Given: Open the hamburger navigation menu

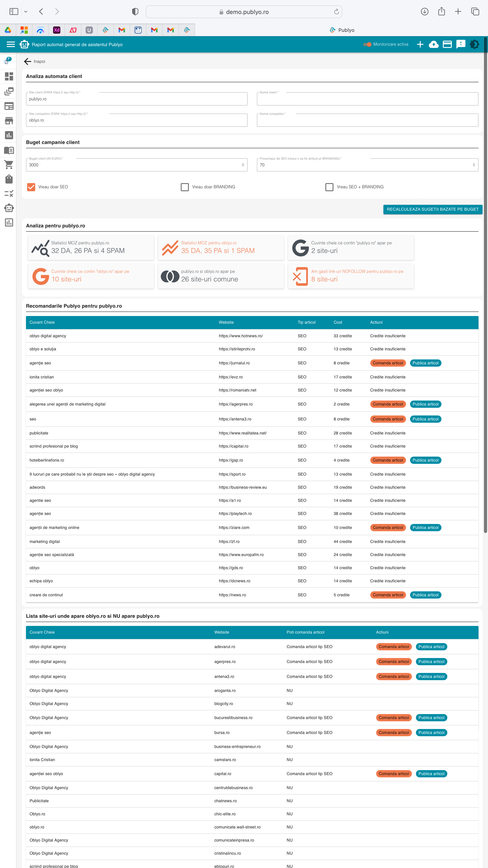Looking at the screenshot, I should click(x=11, y=45).
